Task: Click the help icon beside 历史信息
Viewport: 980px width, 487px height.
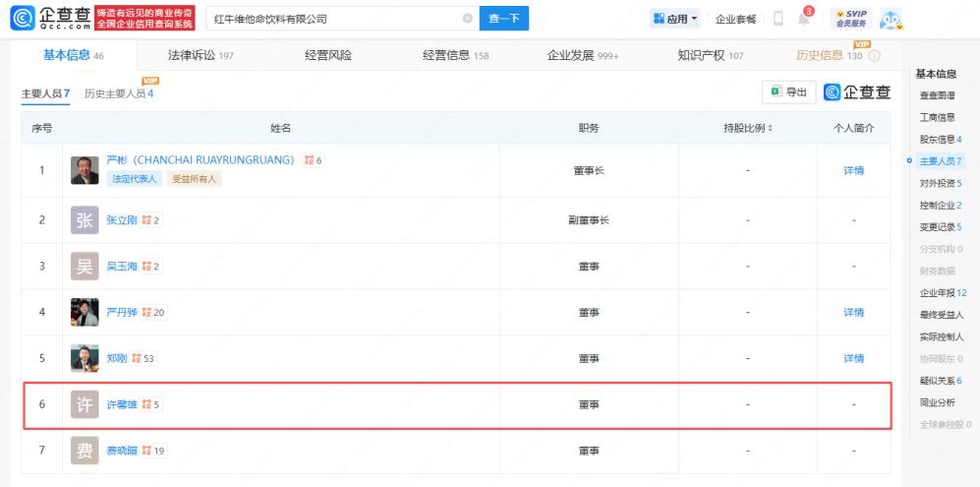Action: (x=875, y=56)
